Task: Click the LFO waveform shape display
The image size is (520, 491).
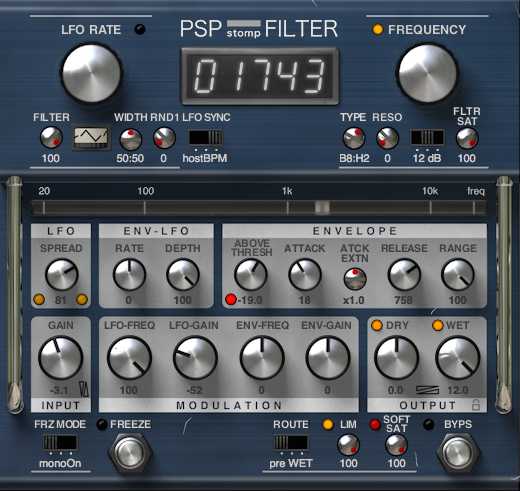Action: point(91,137)
